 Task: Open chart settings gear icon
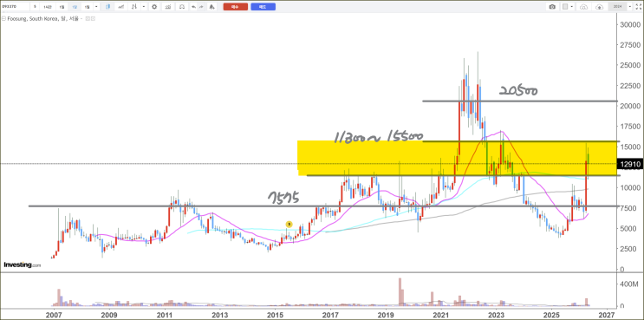pyautogui.click(x=154, y=7)
